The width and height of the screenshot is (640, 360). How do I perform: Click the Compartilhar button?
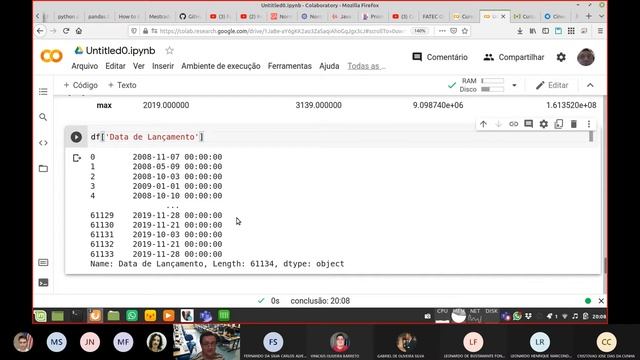(514, 57)
